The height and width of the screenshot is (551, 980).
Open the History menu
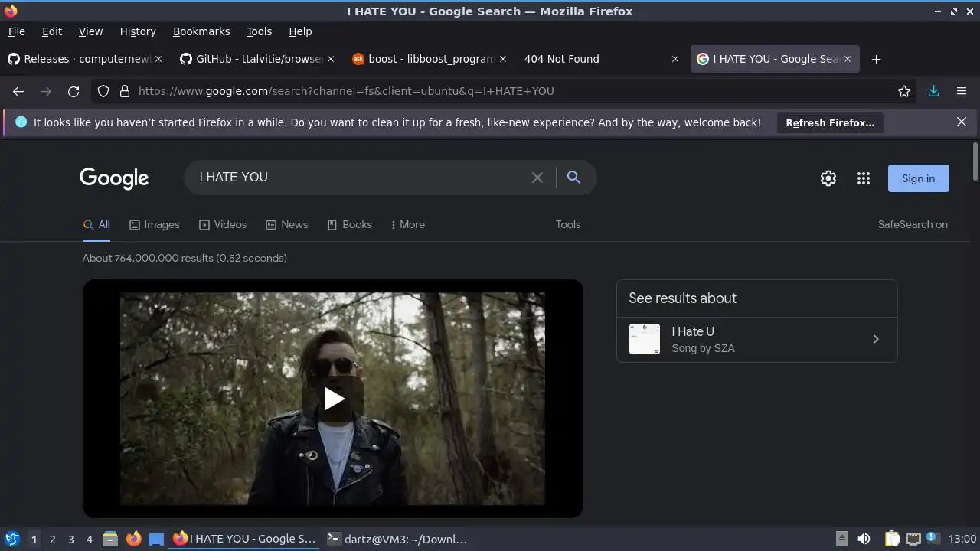[138, 31]
